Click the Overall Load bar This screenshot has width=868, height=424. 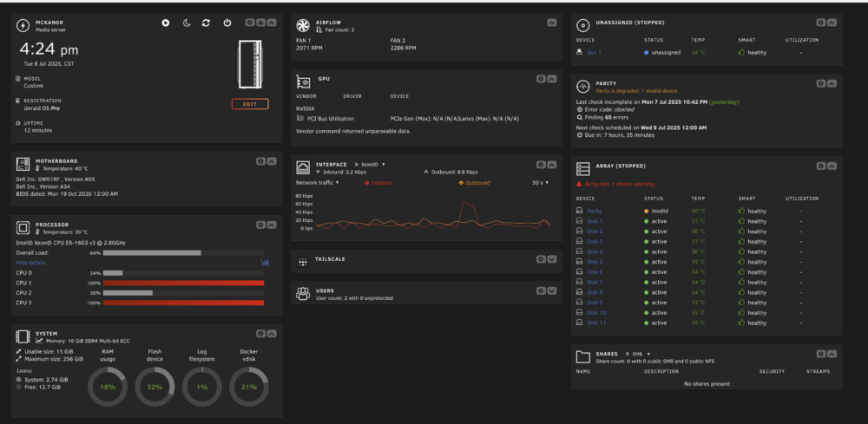coord(184,252)
